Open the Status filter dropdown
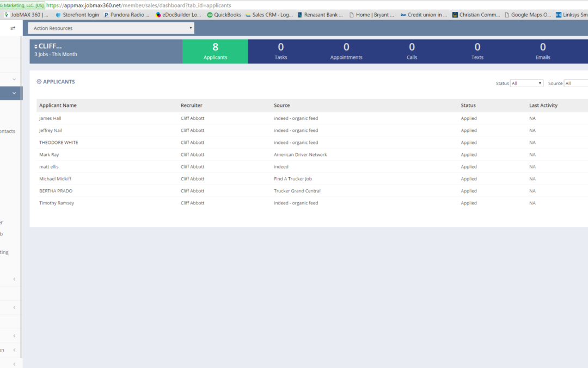588x368 pixels. pos(526,83)
